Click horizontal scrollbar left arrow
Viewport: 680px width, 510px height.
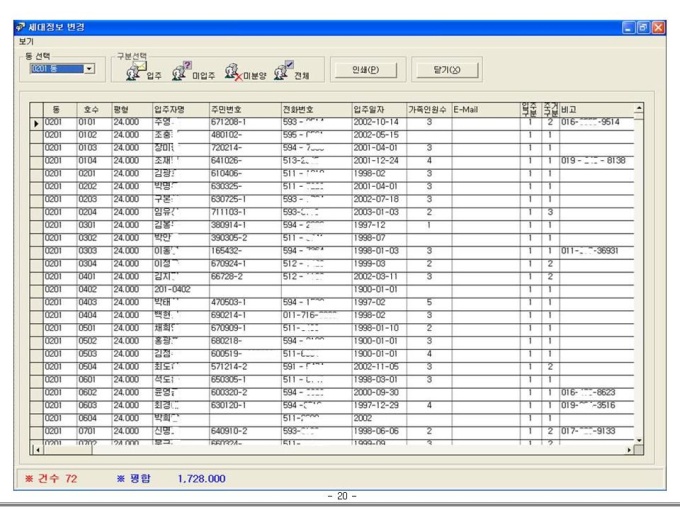37,450
